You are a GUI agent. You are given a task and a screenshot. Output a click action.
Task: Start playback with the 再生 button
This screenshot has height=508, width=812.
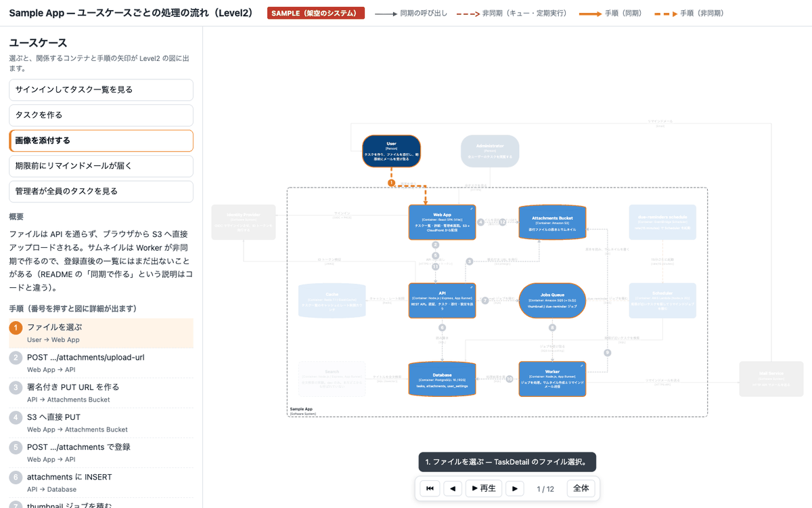pyautogui.click(x=484, y=488)
